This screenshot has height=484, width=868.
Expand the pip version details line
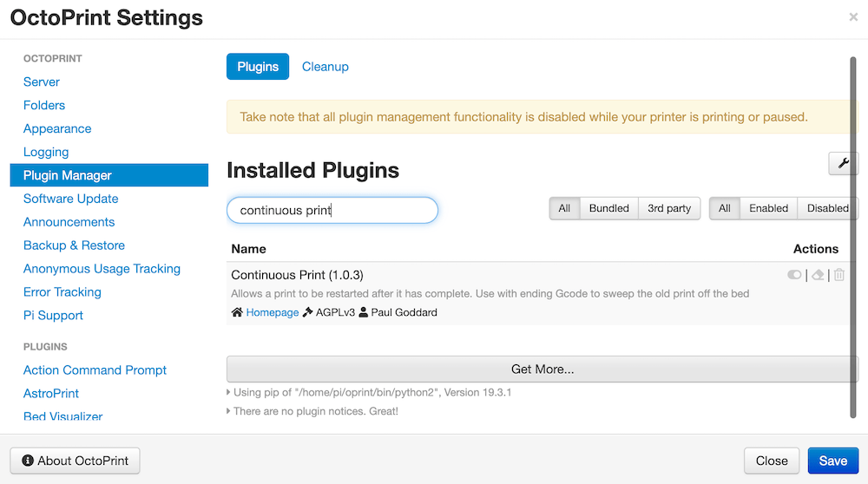pyautogui.click(x=229, y=392)
